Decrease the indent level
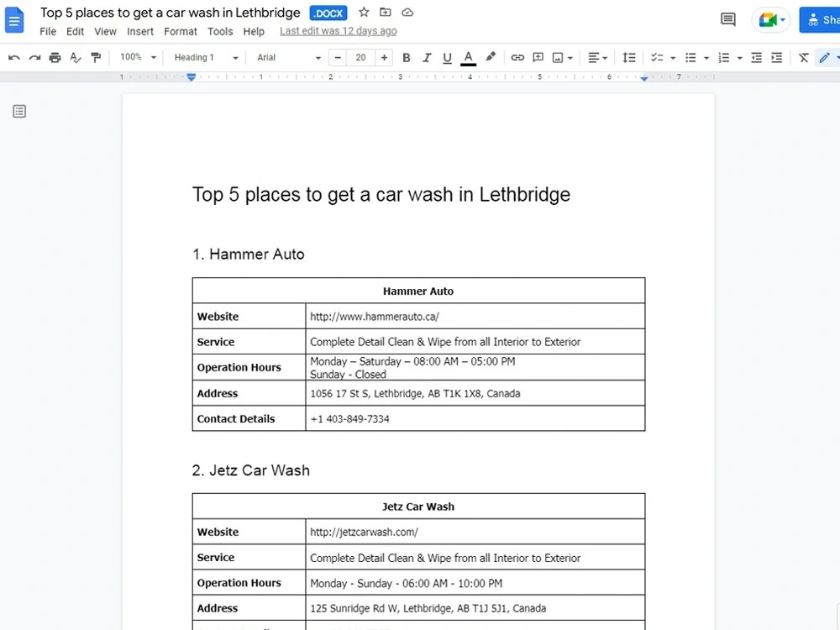 [757, 57]
